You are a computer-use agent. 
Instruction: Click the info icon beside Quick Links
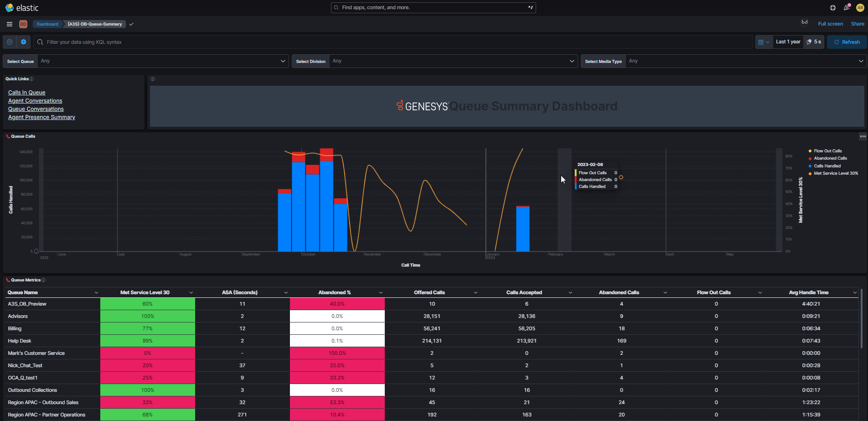(32, 78)
